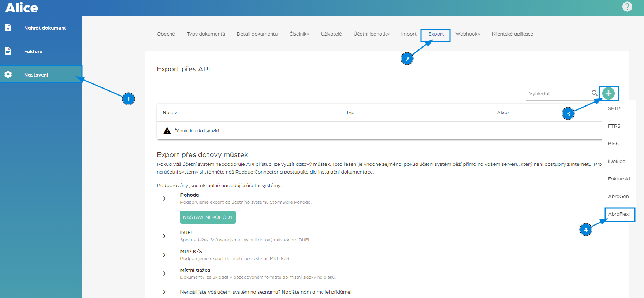Click the Pohoda section title

(x=189, y=195)
